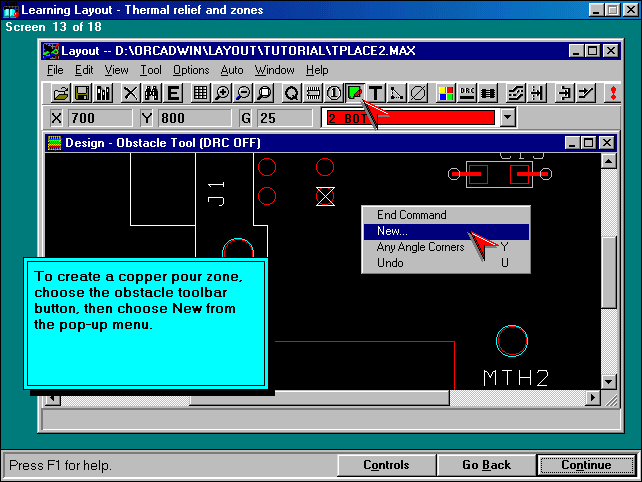The image size is (642, 482).
Task: Click the Save diskette toolbar icon
Action: pos(82,93)
